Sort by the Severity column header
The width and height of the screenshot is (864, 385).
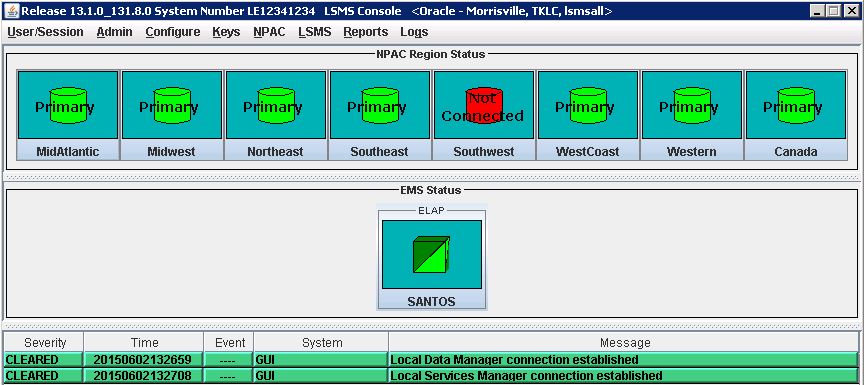(45, 343)
